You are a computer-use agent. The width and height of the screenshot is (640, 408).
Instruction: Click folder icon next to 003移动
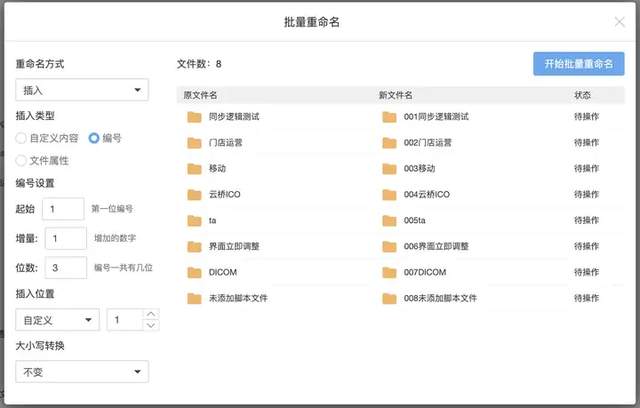389,169
